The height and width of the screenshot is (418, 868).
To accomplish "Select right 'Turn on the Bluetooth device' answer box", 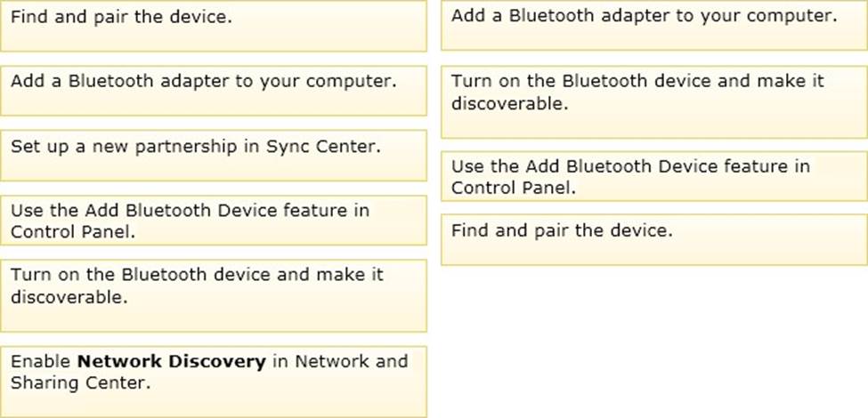I will 654,101.
